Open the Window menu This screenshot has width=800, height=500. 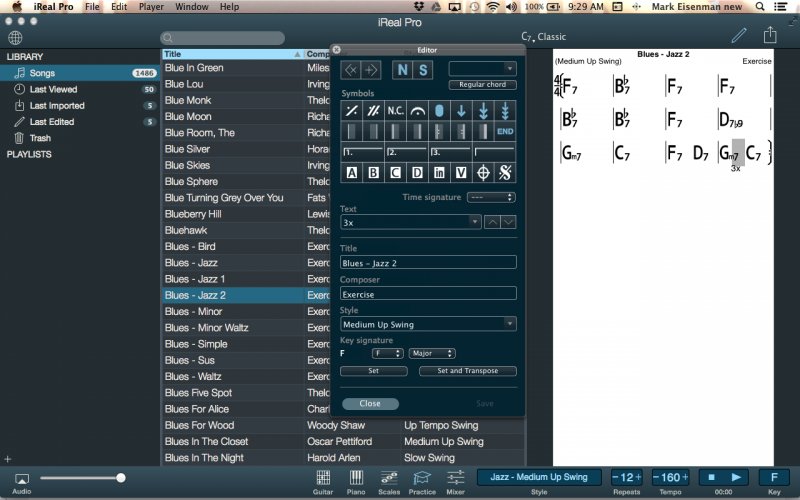click(191, 7)
